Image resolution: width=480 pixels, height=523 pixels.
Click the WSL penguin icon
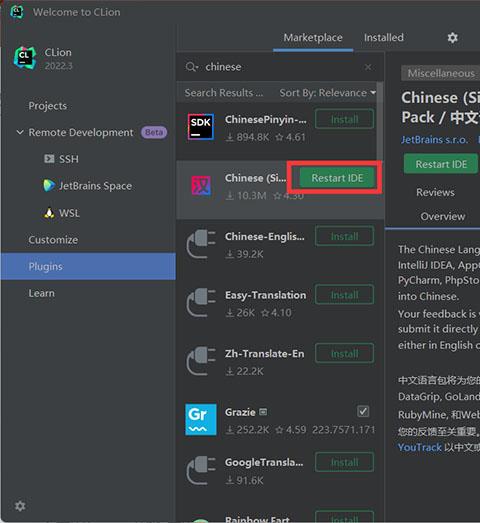[49, 213]
